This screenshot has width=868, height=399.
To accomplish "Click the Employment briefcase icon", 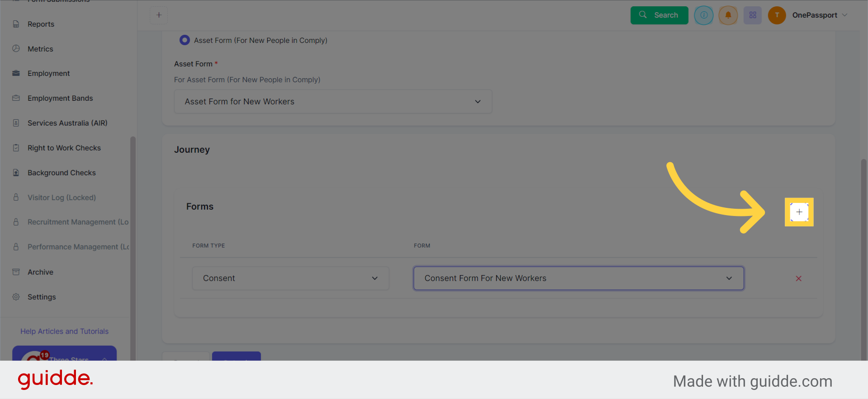I will click(16, 73).
